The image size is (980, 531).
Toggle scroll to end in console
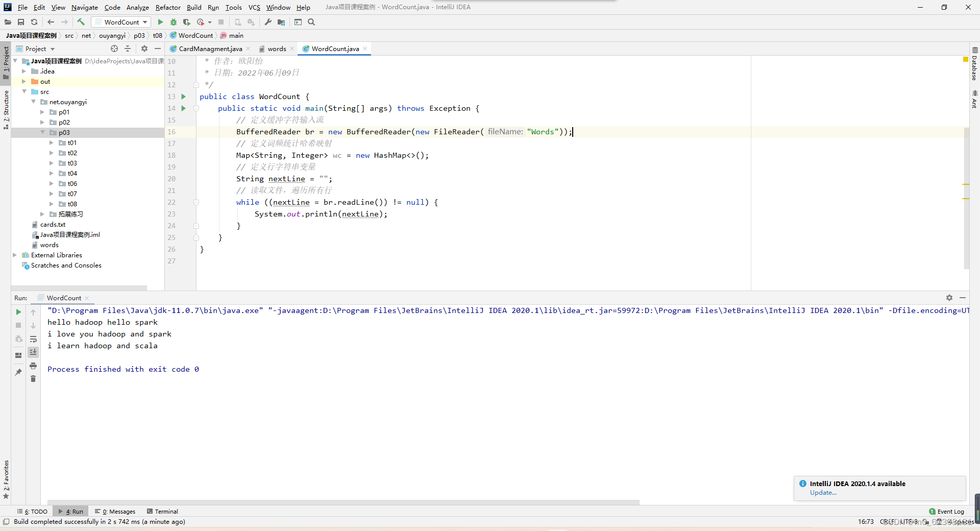[33, 352]
